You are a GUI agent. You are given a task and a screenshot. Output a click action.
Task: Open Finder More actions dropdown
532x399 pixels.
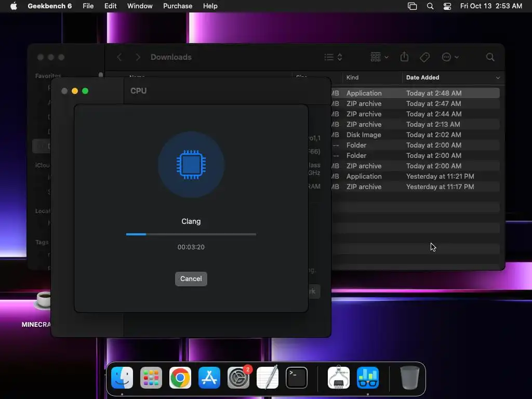[450, 57]
